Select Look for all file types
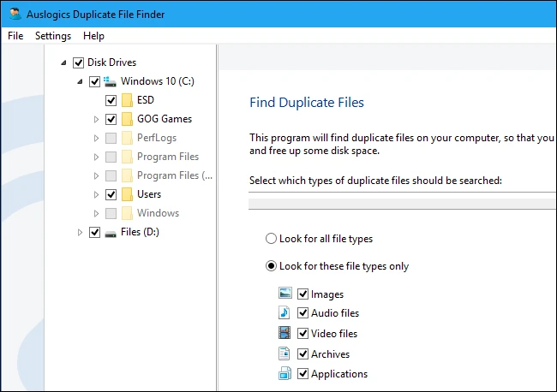The image size is (557, 392). click(272, 239)
